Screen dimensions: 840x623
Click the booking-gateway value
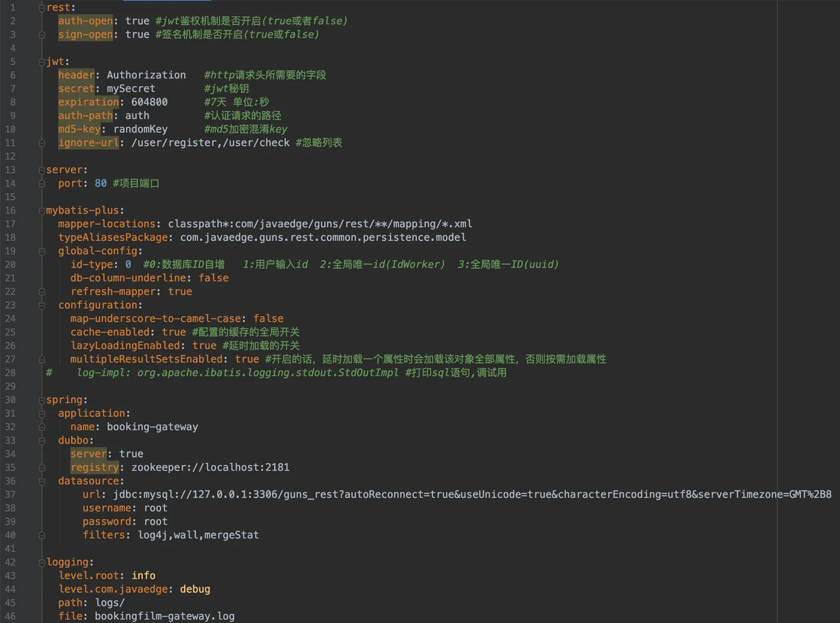[x=152, y=427]
